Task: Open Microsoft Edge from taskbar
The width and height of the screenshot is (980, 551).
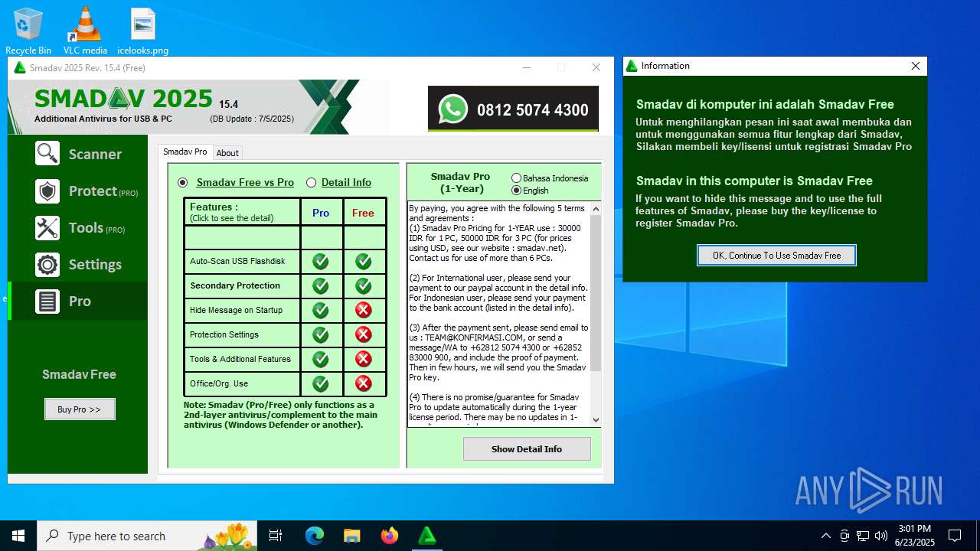Action: (315, 536)
